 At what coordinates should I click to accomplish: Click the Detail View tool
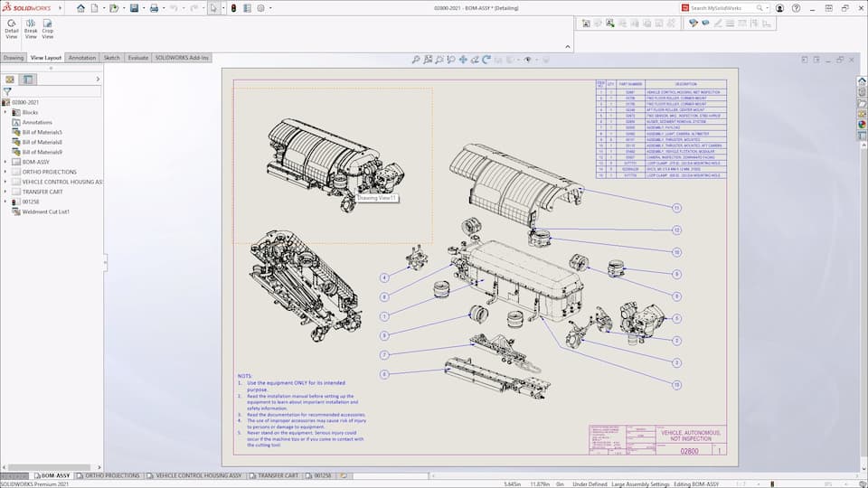pyautogui.click(x=12, y=29)
